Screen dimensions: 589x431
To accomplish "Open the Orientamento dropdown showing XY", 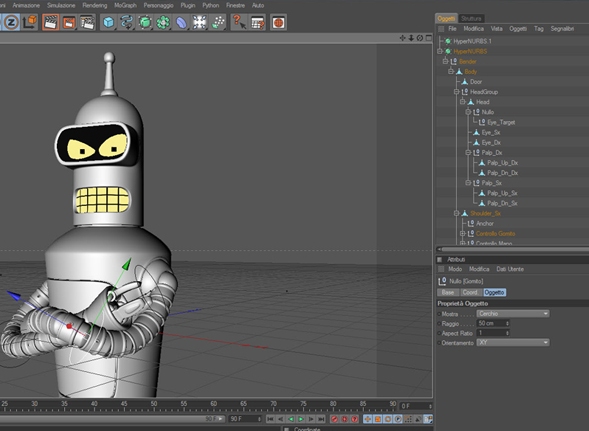I will pos(513,342).
